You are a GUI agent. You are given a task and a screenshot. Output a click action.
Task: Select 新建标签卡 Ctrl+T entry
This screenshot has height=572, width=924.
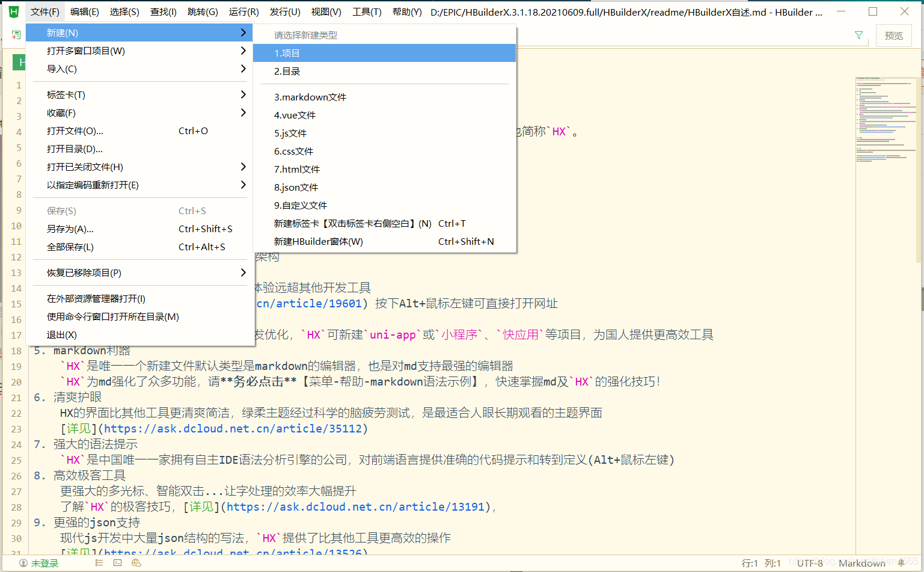[x=385, y=223]
